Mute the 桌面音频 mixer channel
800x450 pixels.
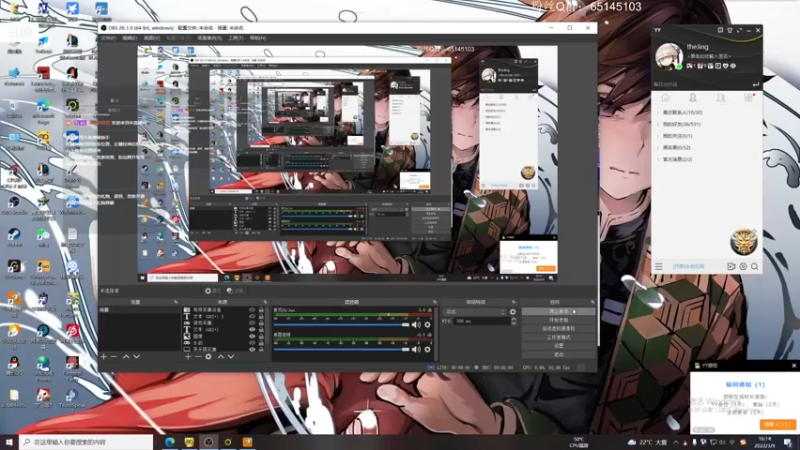click(416, 349)
